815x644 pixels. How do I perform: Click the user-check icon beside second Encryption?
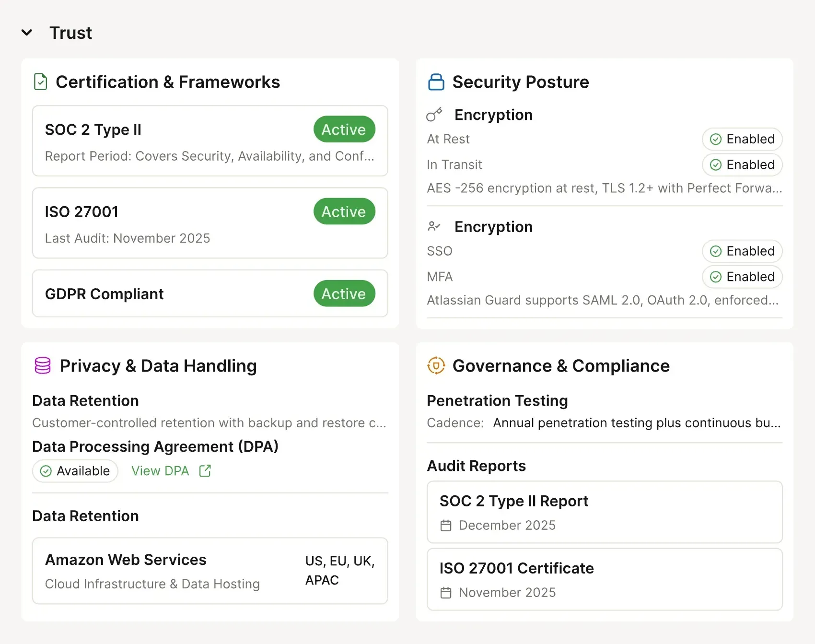pyautogui.click(x=434, y=226)
